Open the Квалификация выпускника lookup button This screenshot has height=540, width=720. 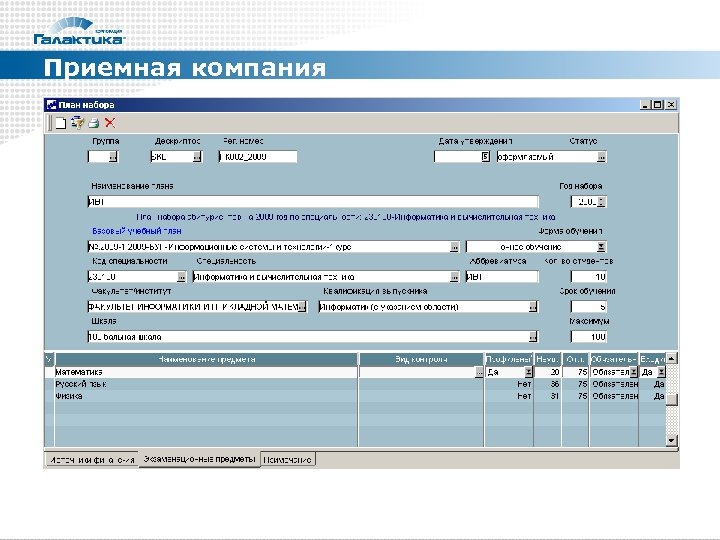click(x=533, y=307)
